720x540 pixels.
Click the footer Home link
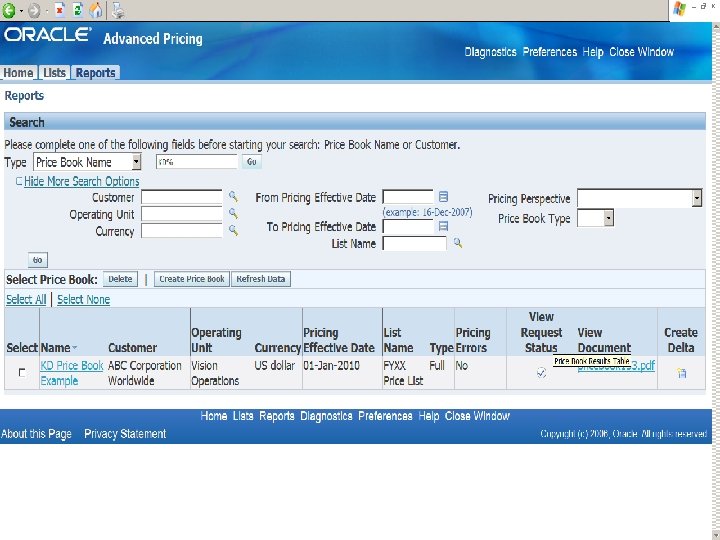[x=214, y=416]
